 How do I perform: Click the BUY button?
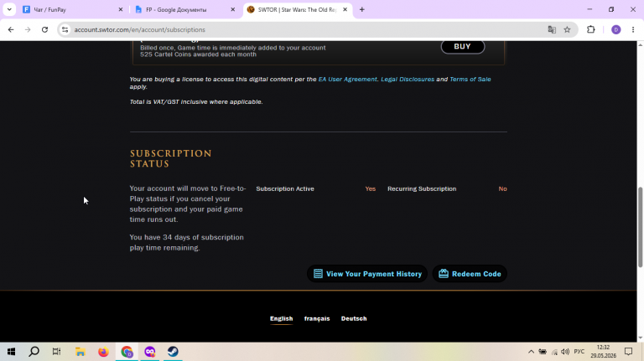(463, 46)
